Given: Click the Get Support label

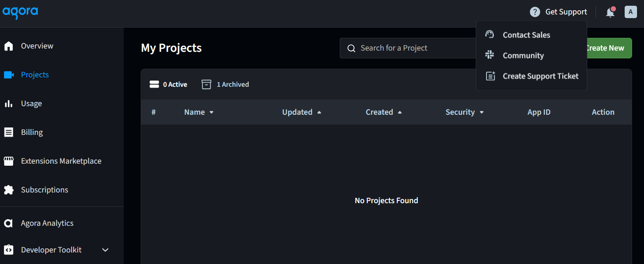Looking at the screenshot, I should [566, 12].
